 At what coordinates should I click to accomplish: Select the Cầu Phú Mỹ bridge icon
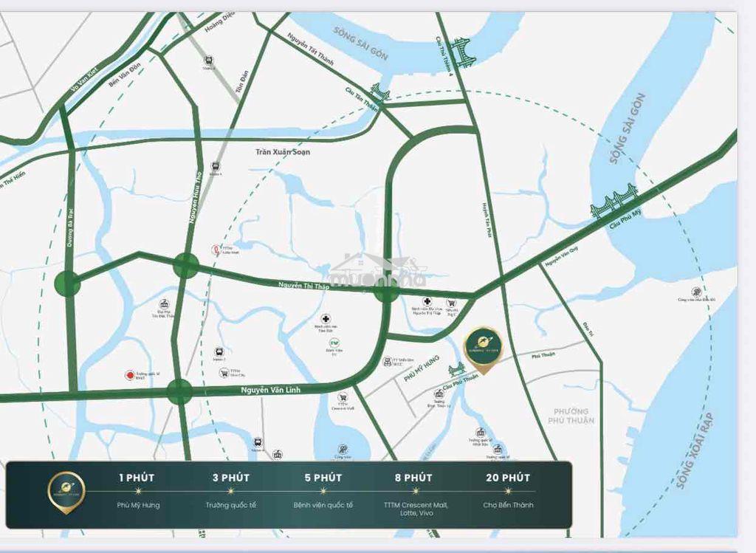[614, 199]
